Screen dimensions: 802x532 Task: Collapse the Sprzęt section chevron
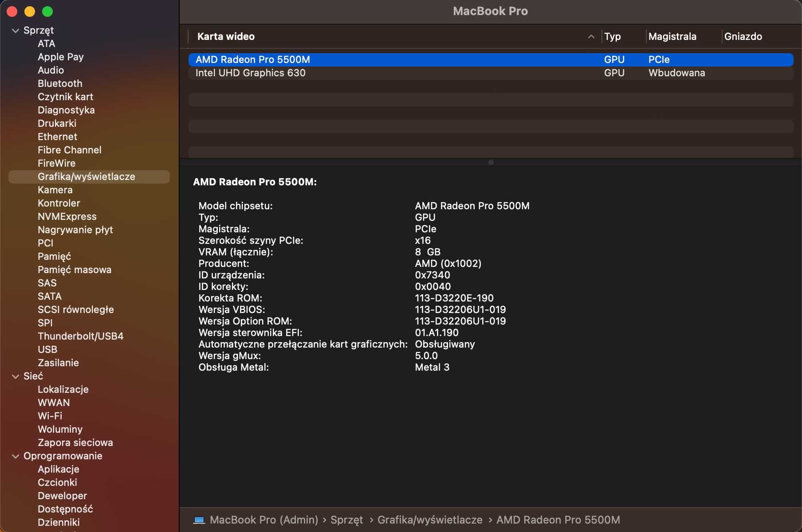[16, 31]
